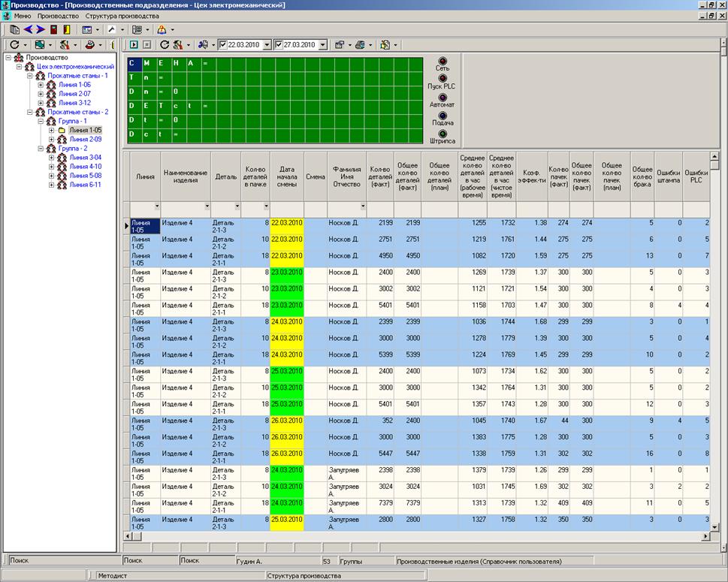Click the Кол-во деталей в пачке column header
The image size is (728, 582).
click(255, 176)
